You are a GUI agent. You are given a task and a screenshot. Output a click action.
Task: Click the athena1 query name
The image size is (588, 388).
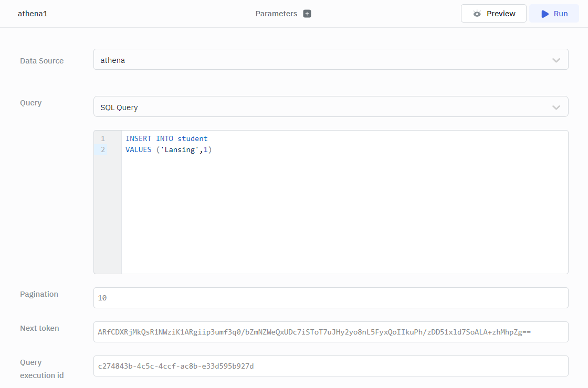[33, 14]
